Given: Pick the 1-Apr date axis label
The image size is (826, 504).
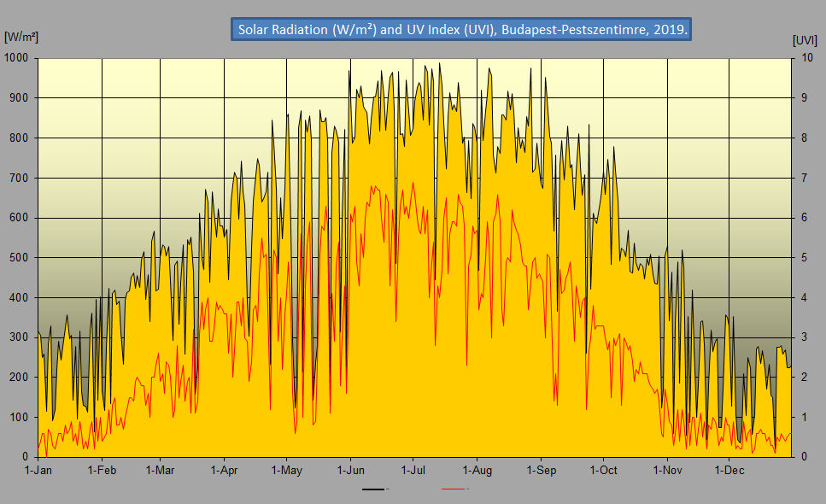Looking at the screenshot, I should [x=224, y=471].
